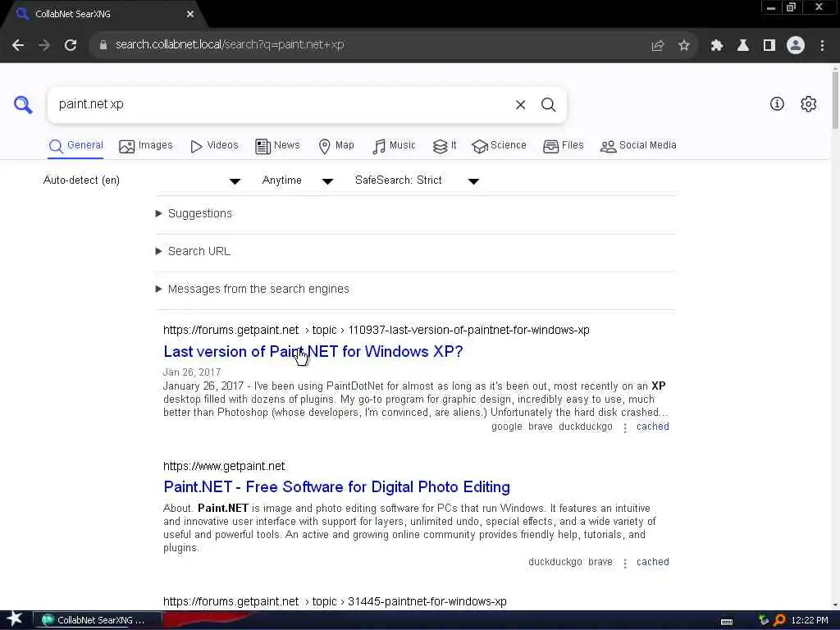Reload the current page
840x630 pixels.
pyautogui.click(x=71, y=45)
